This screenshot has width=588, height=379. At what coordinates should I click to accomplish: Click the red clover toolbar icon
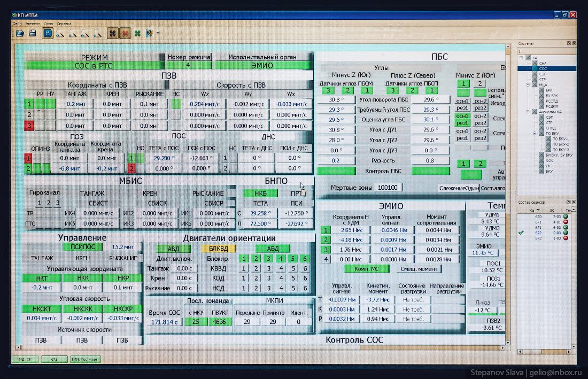coord(125,33)
